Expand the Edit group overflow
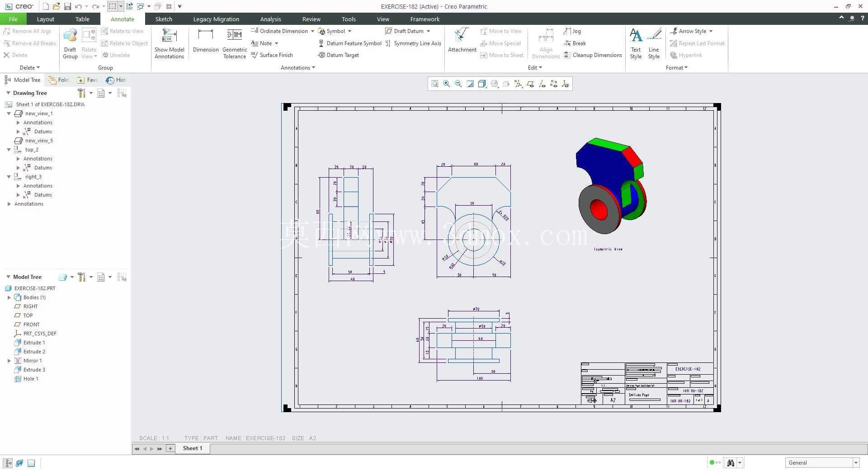This screenshot has height=470, width=868. [x=535, y=68]
